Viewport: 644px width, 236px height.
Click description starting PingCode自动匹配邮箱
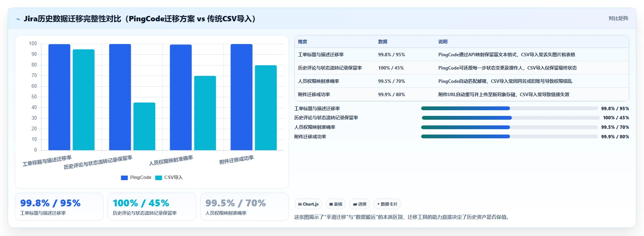[505, 81]
